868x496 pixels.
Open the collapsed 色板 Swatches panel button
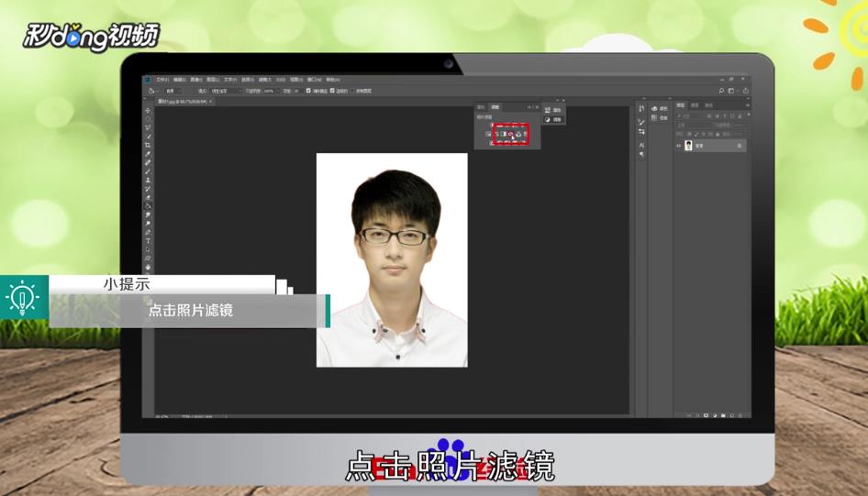pyautogui.click(x=660, y=117)
